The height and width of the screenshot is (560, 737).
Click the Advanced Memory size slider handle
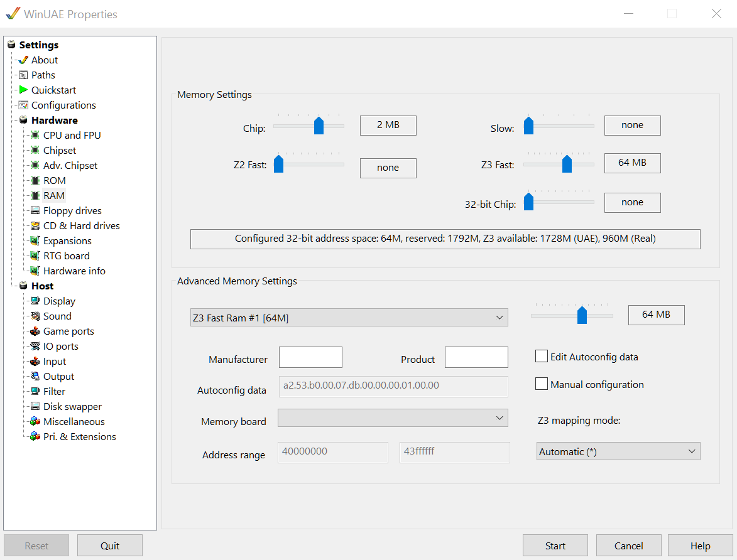[x=582, y=315]
